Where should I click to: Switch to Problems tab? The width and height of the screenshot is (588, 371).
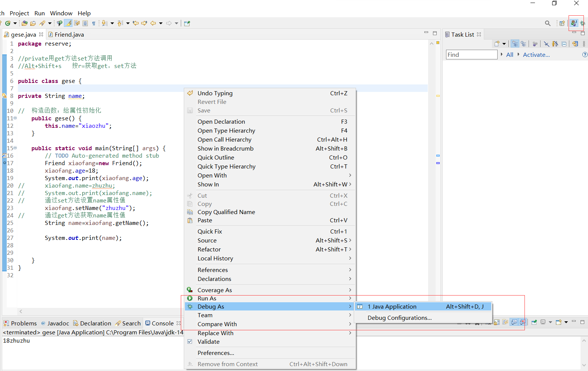click(x=20, y=323)
